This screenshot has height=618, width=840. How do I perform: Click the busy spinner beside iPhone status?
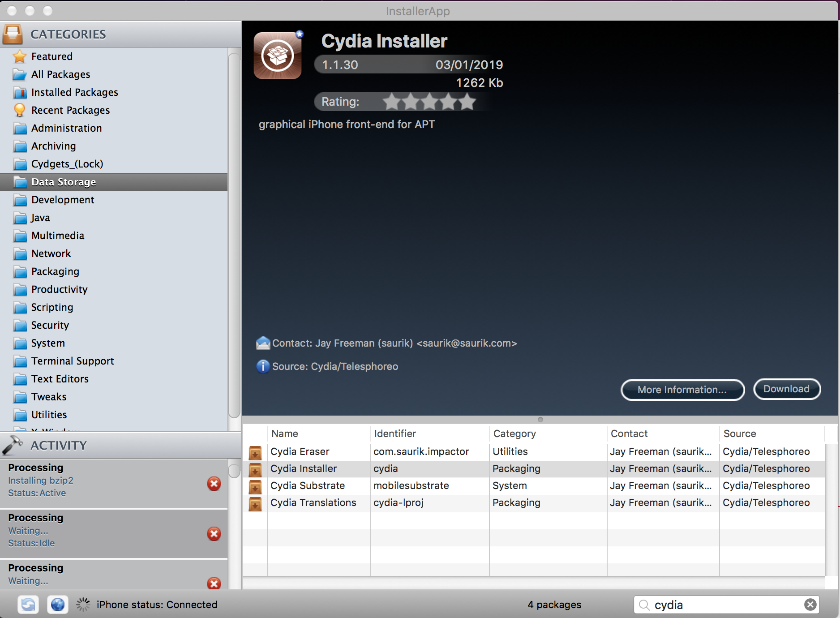point(83,605)
